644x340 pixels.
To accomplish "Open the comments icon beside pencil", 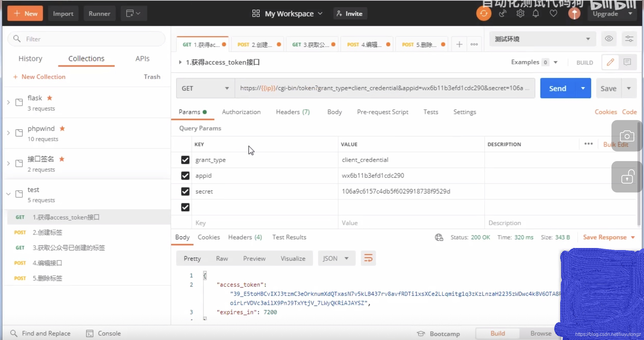I will [627, 62].
